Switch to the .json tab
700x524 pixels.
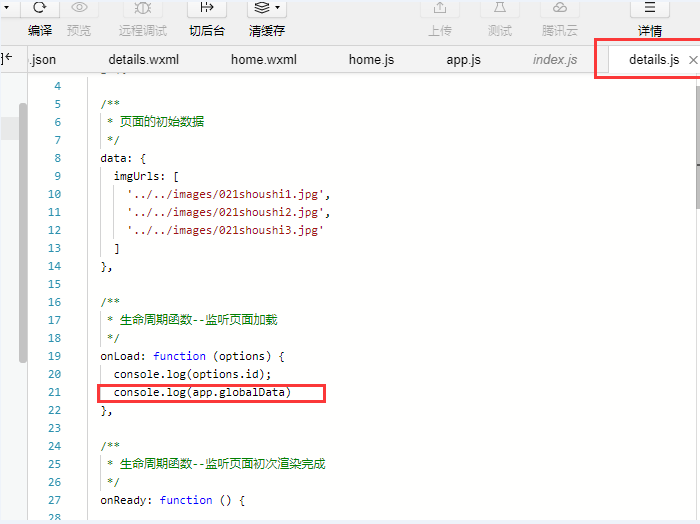pyautogui.click(x=43, y=59)
